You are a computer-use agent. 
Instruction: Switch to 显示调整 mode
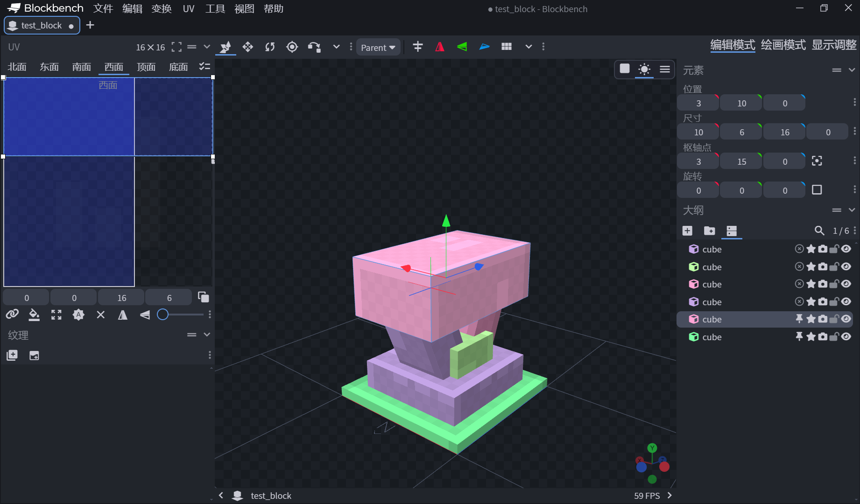click(834, 45)
